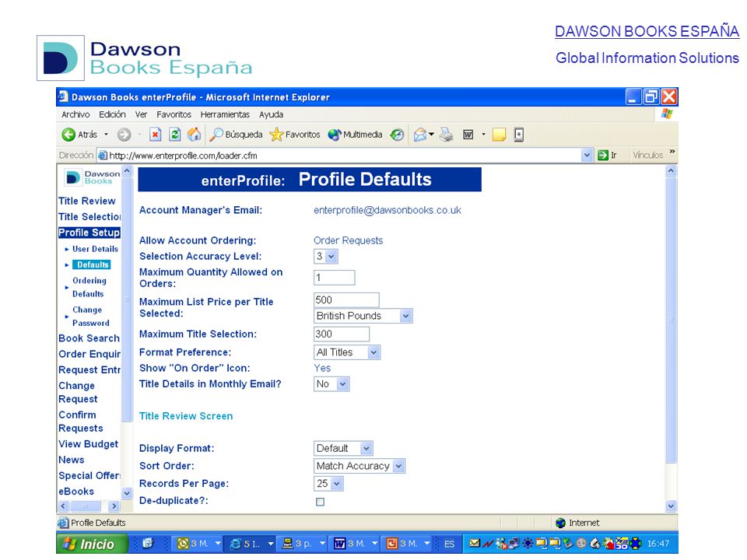The image size is (747, 560).
Task: Open the Inicio start button
Action: pyautogui.click(x=92, y=544)
